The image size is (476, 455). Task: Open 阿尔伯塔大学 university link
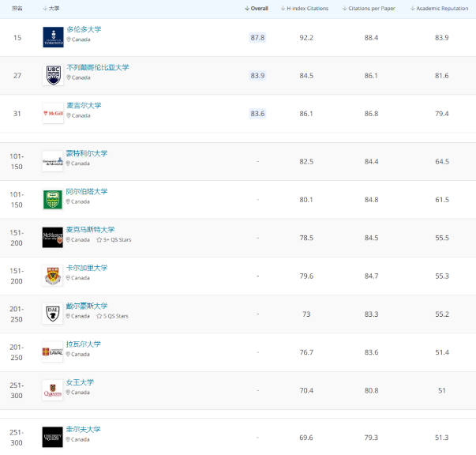tap(87, 192)
